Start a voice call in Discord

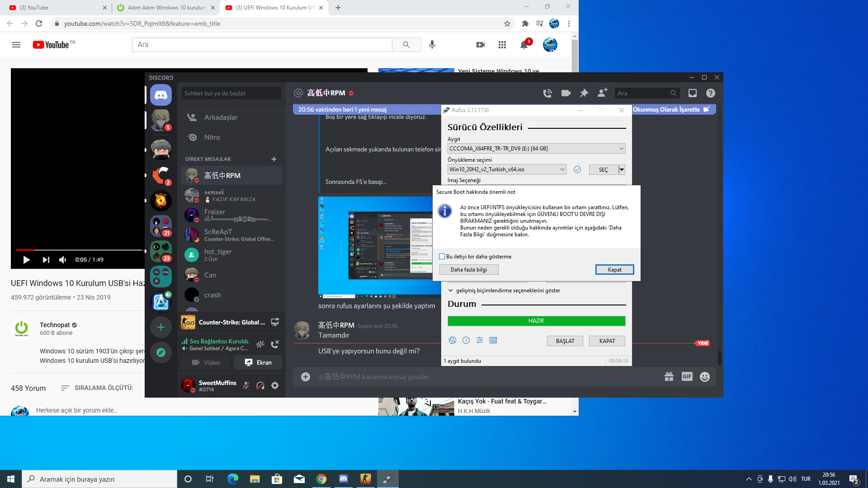(x=547, y=93)
